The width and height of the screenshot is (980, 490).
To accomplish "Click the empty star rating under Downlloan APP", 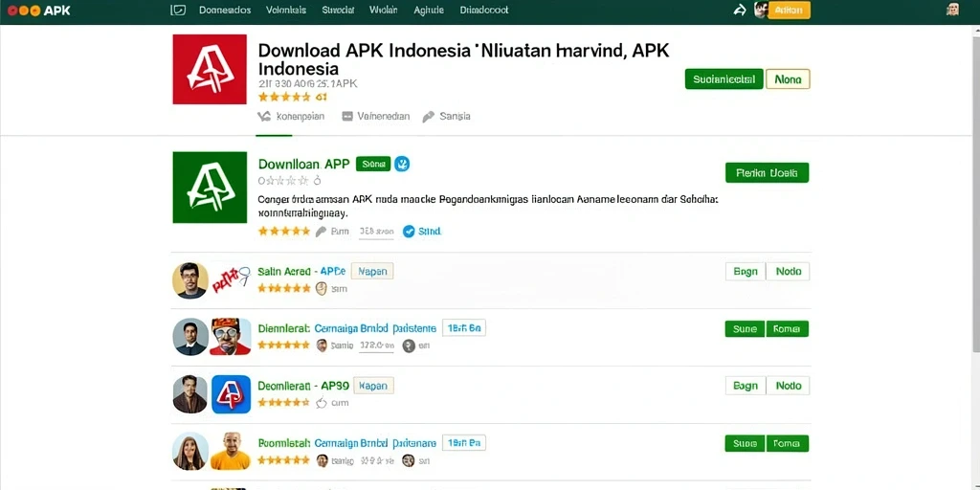I will pos(284,181).
